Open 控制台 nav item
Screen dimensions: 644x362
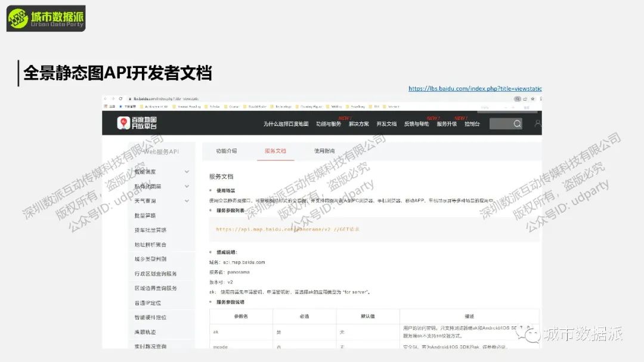(x=472, y=123)
